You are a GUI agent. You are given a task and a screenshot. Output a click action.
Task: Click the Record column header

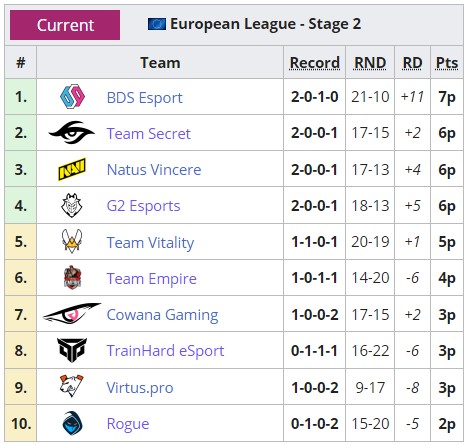315,63
